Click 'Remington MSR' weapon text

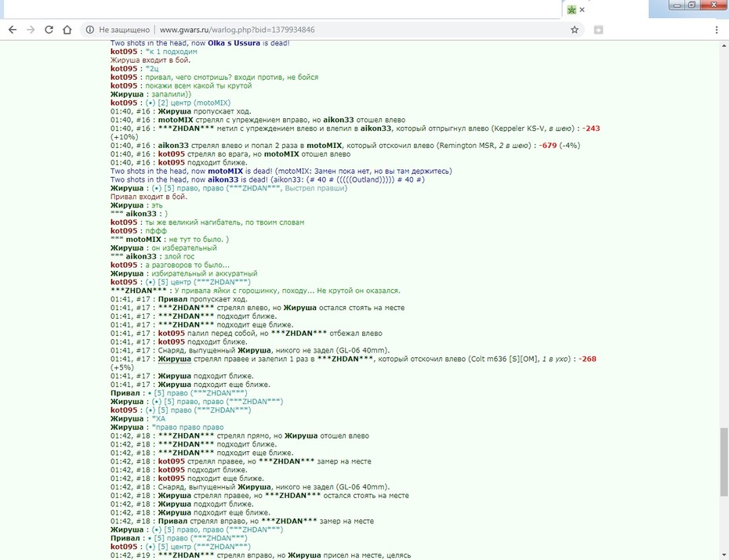[466, 146]
